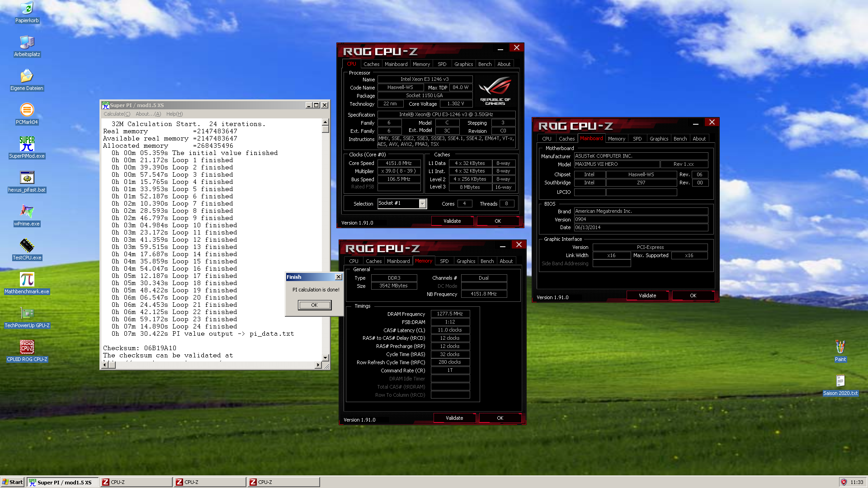
Task: Click Validate in the Memory window
Action: click(454, 418)
